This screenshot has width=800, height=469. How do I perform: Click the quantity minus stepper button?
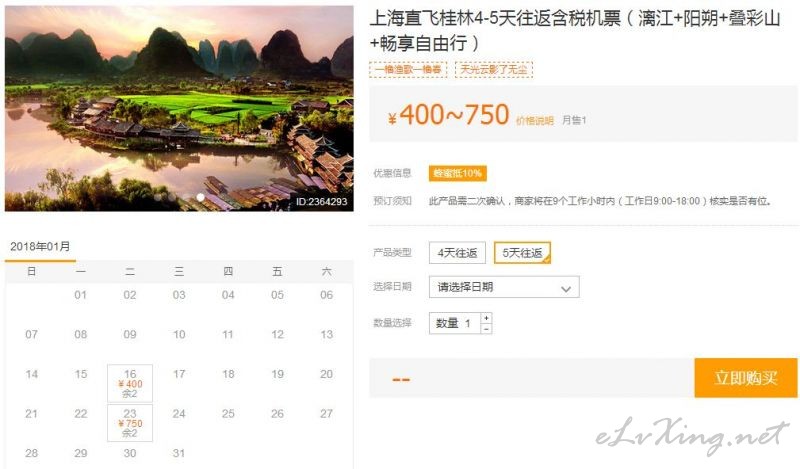486,329
